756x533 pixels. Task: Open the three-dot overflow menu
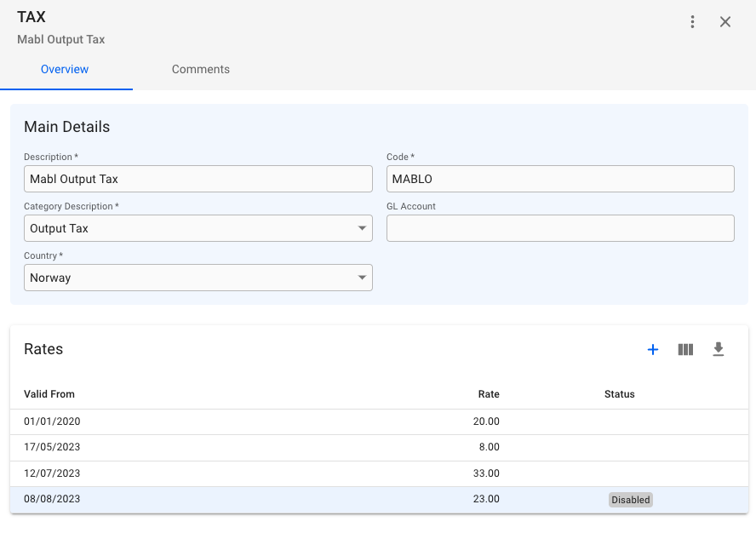point(692,21)
